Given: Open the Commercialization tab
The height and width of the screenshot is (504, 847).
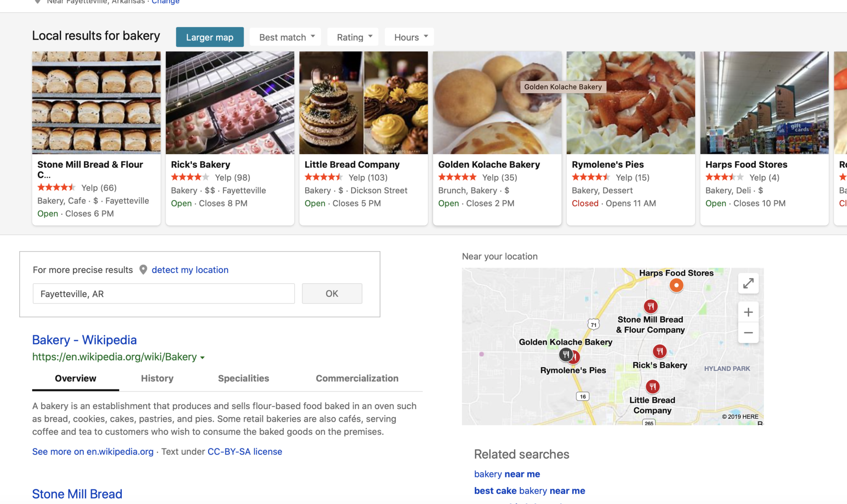Looking at the screenshot, I should coord(357,378).
